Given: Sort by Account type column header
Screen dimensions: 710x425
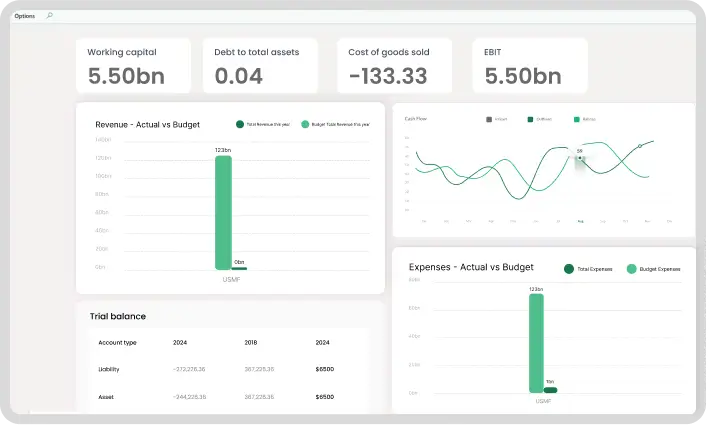Looking at the screenshot, I should point(117,343).
